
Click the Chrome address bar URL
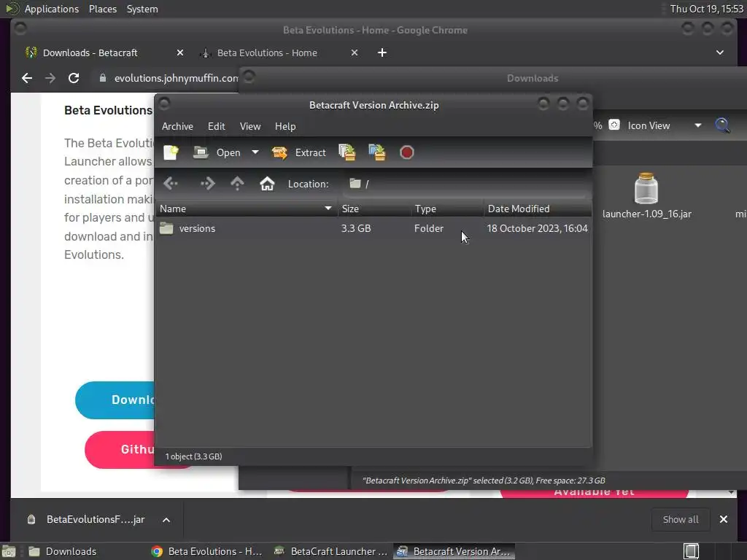pyautogui.click(x=176, y=78)
